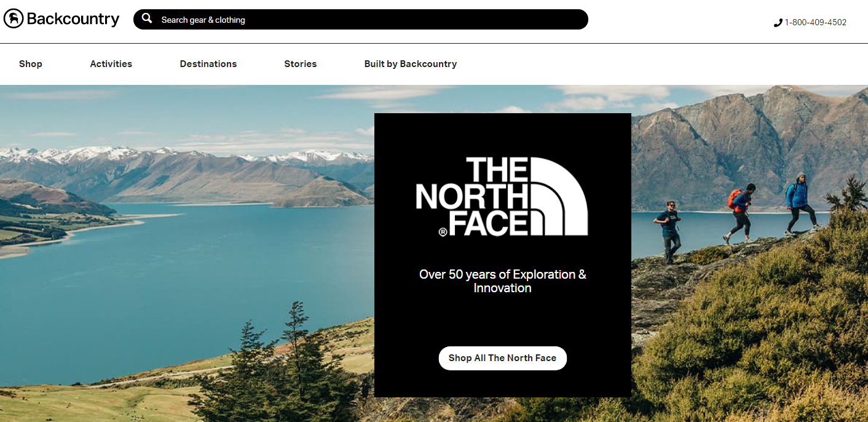Click the Shop All The North Face button
Image resolution: width=868 pixels, height=422 pixels.
[502, 358]
